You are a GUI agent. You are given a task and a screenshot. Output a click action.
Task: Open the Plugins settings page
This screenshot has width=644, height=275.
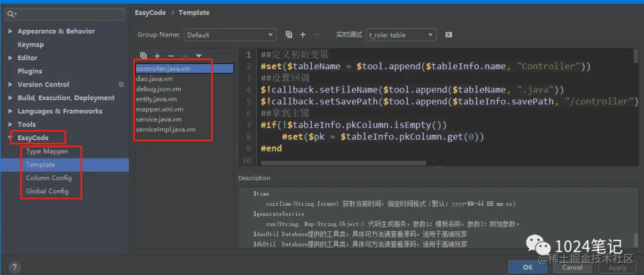[30, 71]
